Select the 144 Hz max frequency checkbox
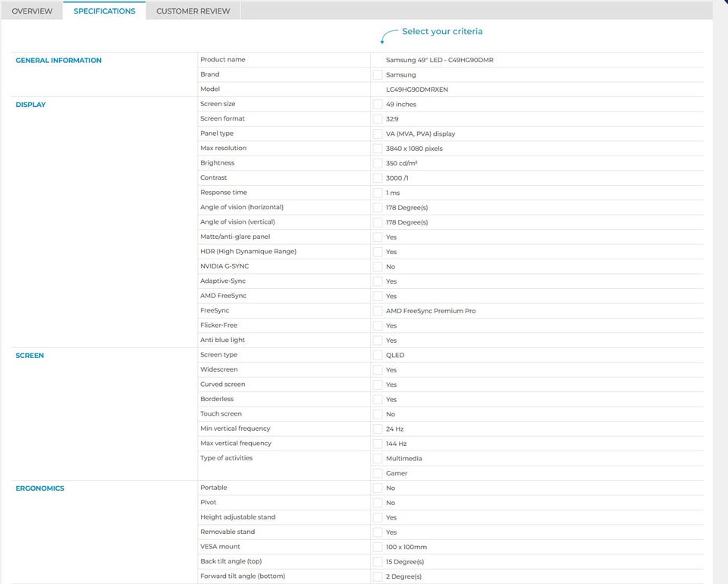 pyautogui.click(x=378, y=444)
